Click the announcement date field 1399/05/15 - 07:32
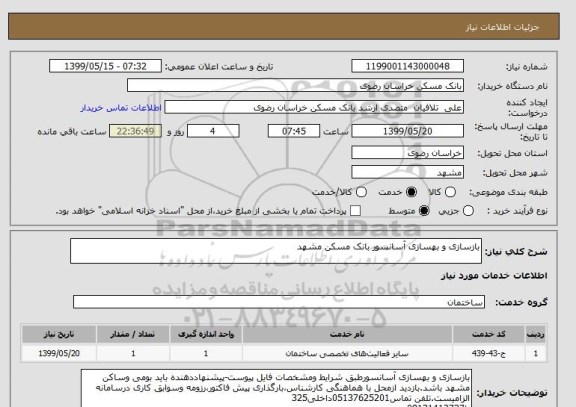The image size is (576, 407). tap(105, 66)
